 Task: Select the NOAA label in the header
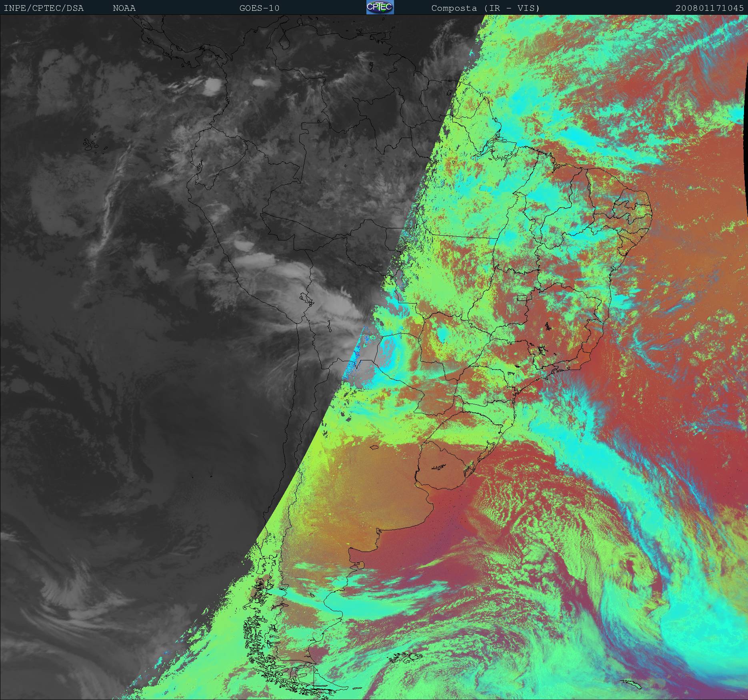point(124,8)
